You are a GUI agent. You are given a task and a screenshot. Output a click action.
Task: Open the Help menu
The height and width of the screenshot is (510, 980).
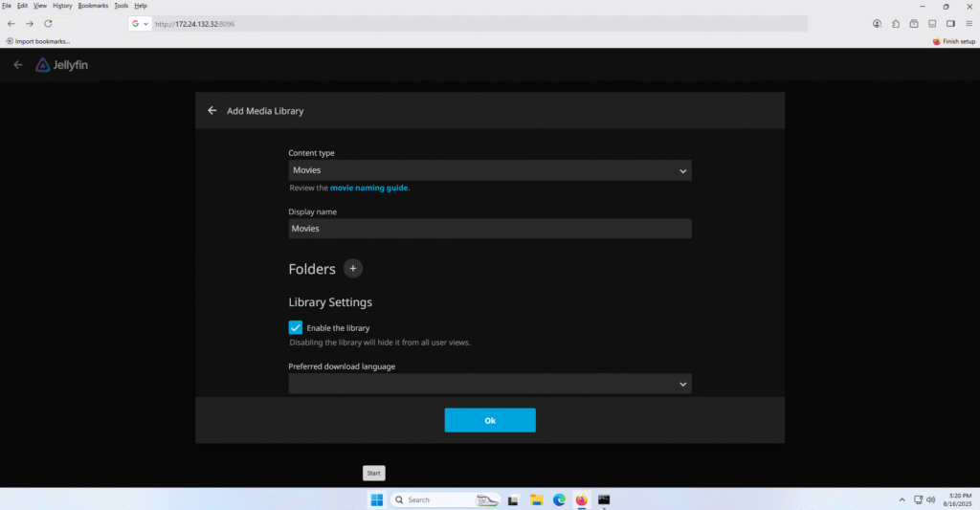click(142, 6)
